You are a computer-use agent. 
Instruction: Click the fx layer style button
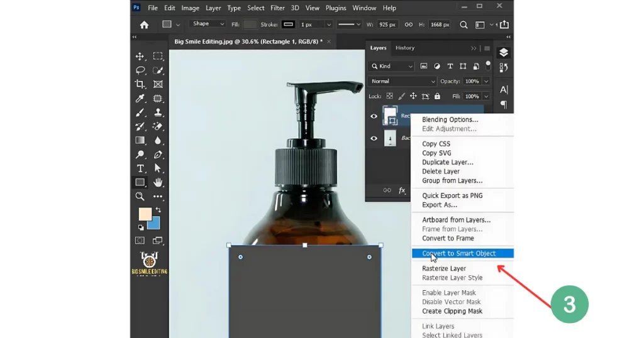tap(402, 190)
